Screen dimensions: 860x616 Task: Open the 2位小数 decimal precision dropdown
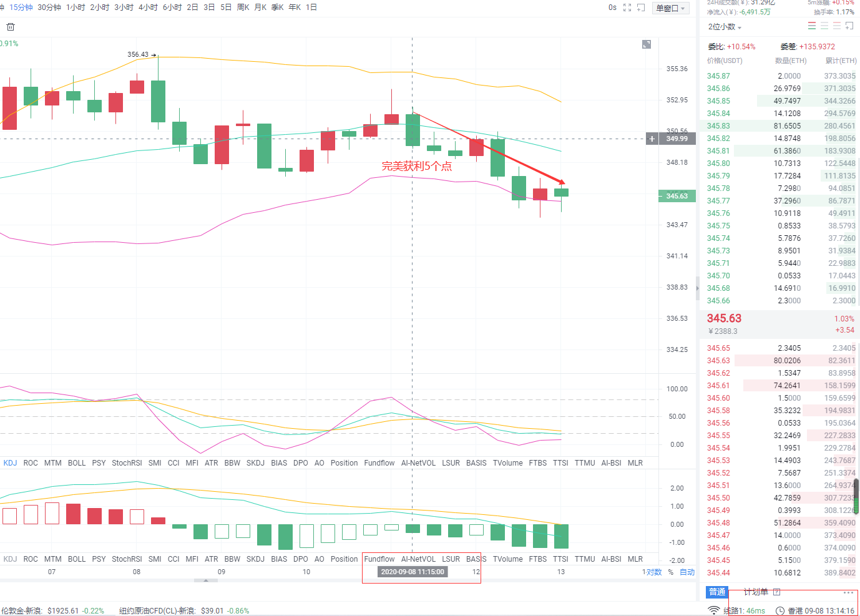(x=725, y=27)
